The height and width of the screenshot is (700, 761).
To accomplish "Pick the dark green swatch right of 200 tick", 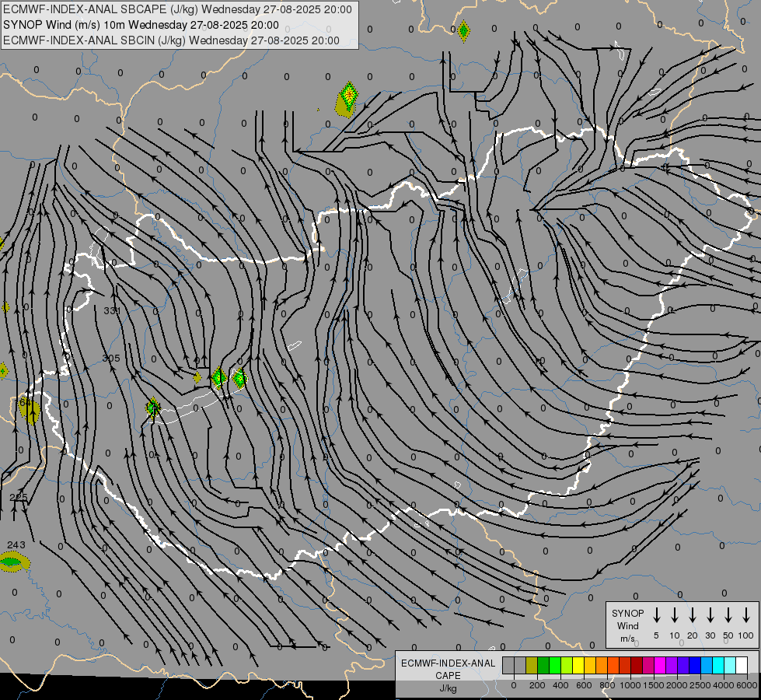I will tap(543, 665).
